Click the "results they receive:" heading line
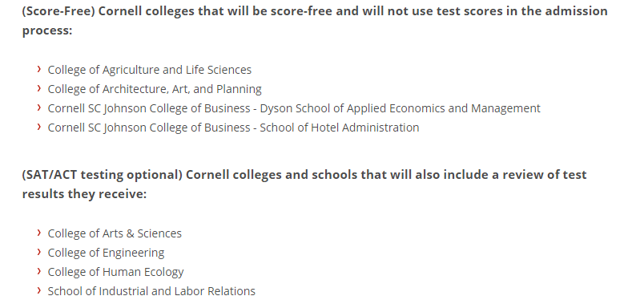 84,194
